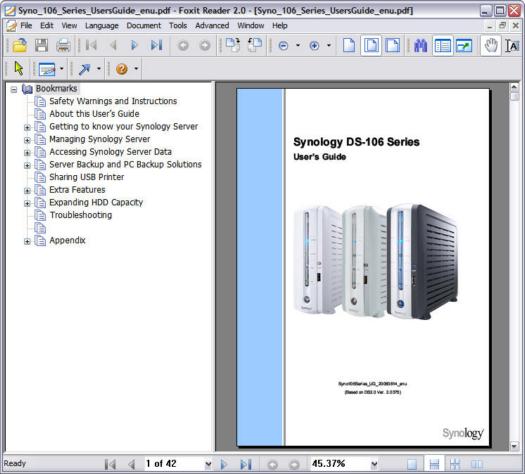525x474 pixels.
Task: Open the Language menu
Action: (x=102, y=26)
